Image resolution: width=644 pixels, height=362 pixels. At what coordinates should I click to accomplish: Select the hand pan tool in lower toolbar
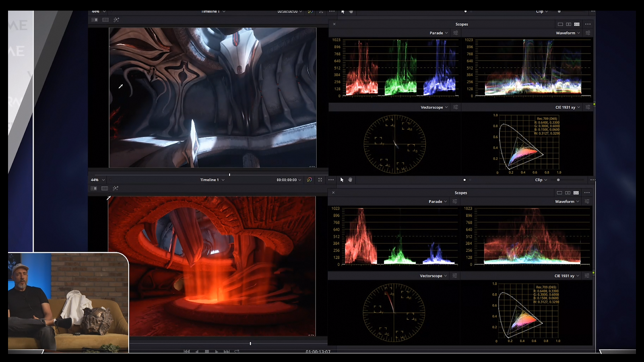(350, 180)
